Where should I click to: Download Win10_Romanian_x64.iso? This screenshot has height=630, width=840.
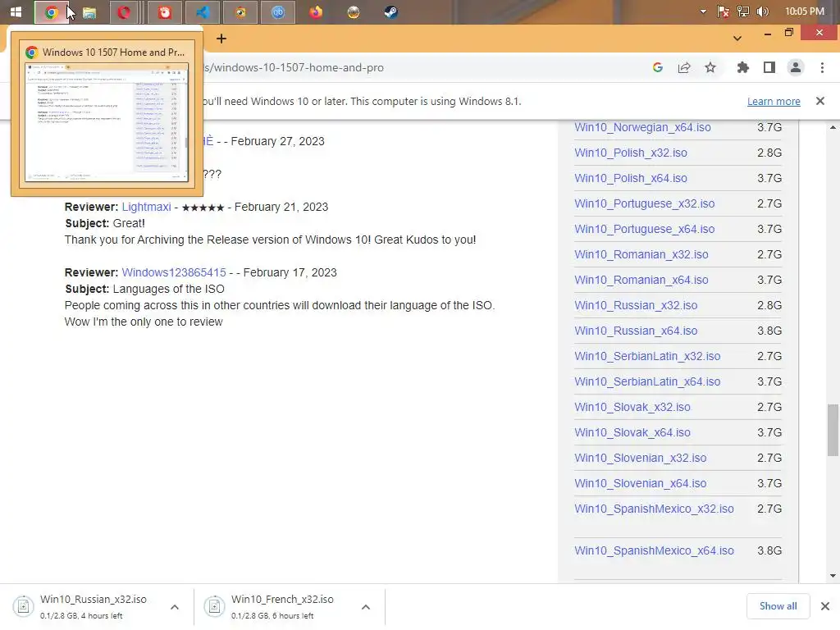click(x=641, y=280)
